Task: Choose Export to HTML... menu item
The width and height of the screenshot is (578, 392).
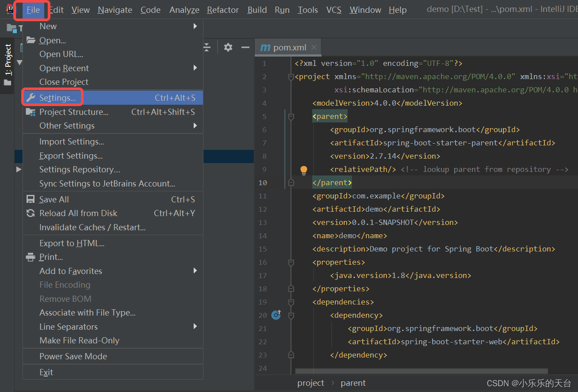Action: 113,243
